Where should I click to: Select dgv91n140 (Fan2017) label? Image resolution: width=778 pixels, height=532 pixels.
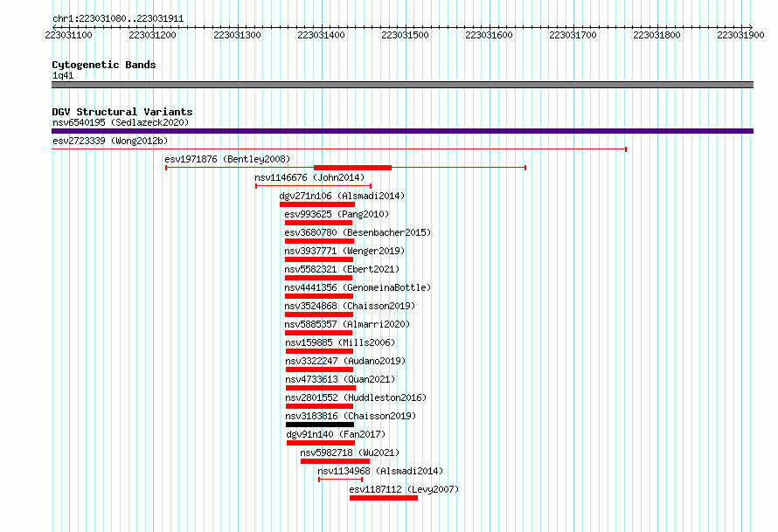coord(336,434)
